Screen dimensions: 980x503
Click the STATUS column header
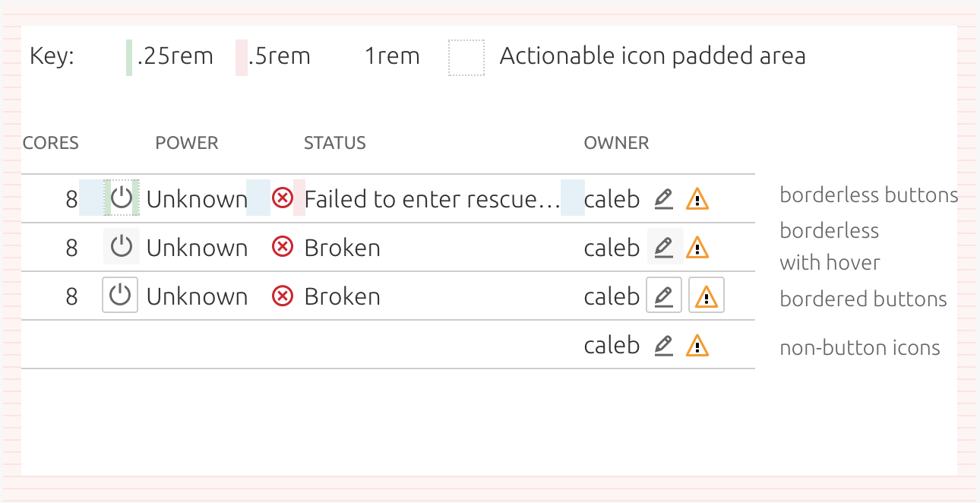click(x=335, y=143)
